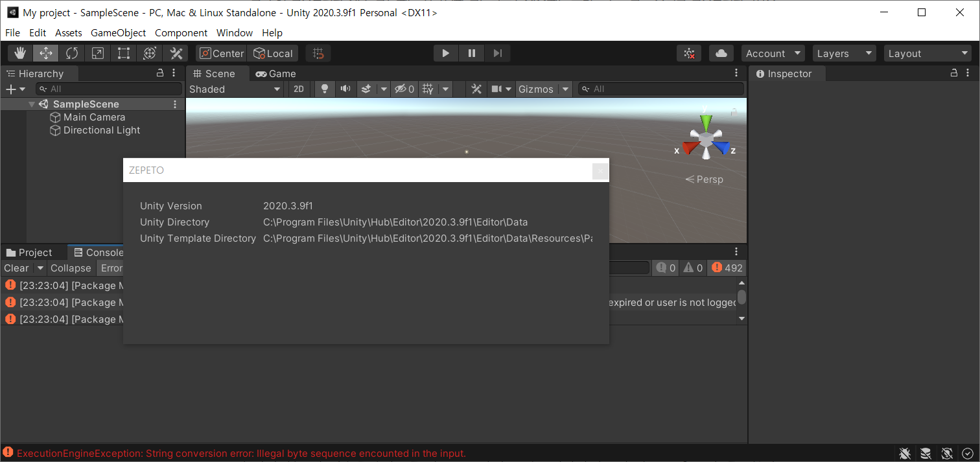
Task: Toggle hidden objects visibility counter
Action: point(404,89)
